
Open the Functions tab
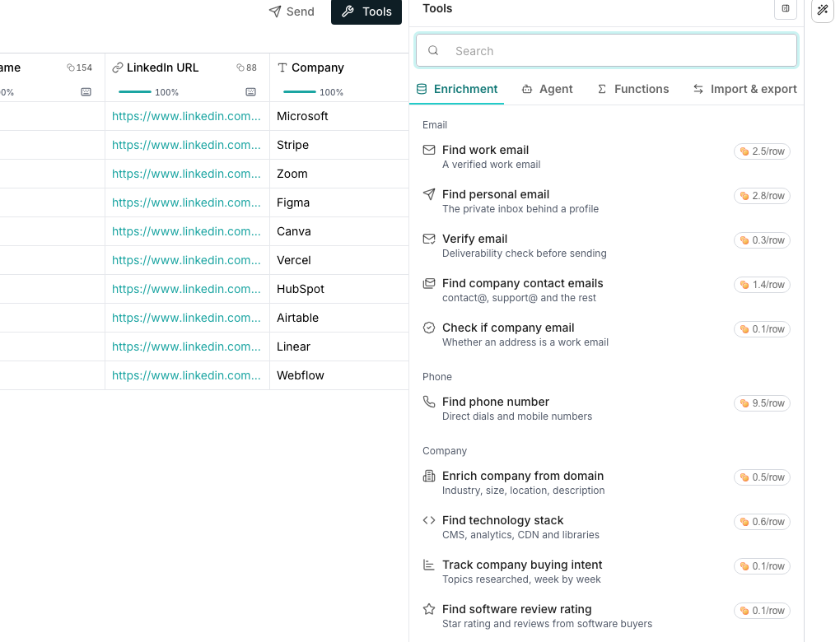(632, 89)
